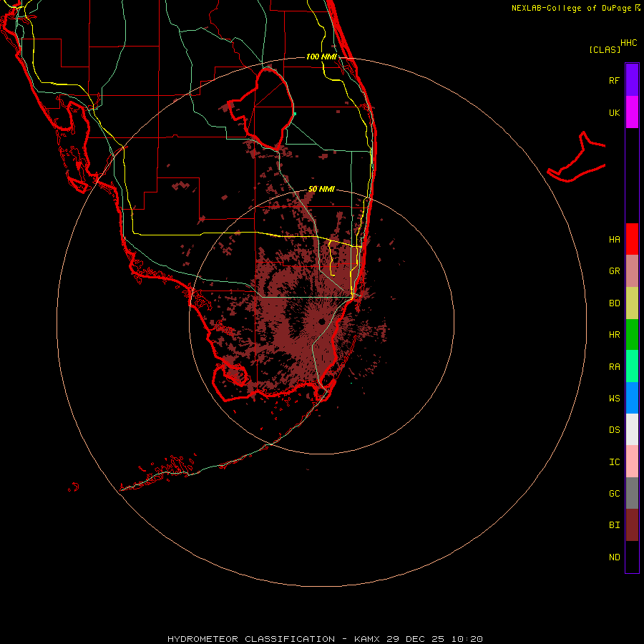Click the ND legend label
The height and width of the screenshot is (644, 644).
(x=614, y=557)
